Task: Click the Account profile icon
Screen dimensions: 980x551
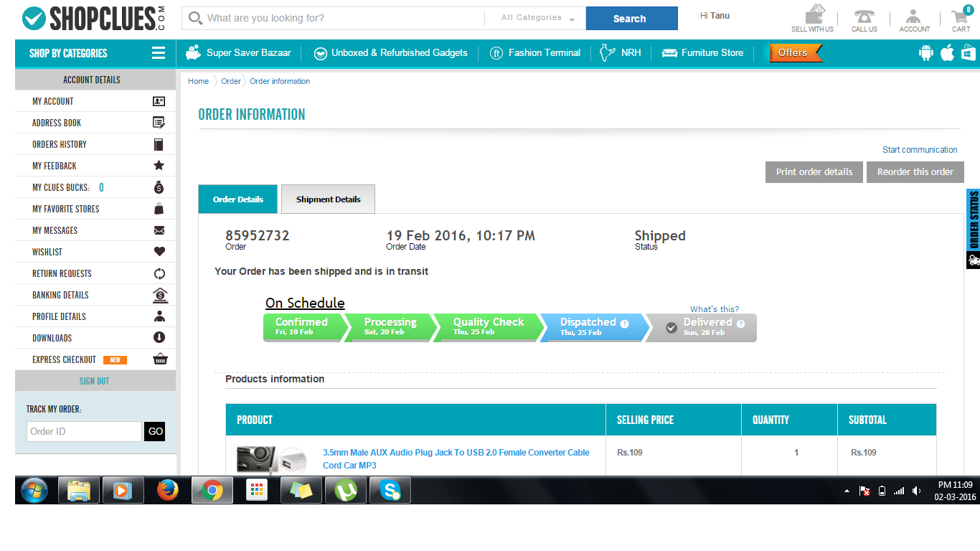Action: [x=913, y=18]
